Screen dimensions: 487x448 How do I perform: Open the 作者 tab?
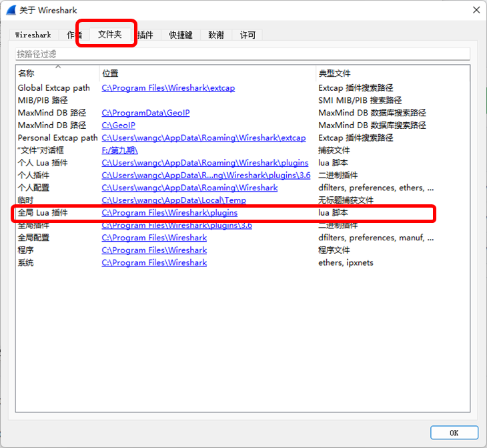point(74,35)
